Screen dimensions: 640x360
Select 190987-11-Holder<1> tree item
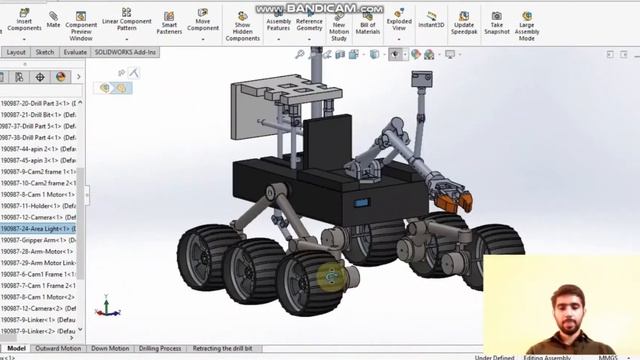[38, 206]
